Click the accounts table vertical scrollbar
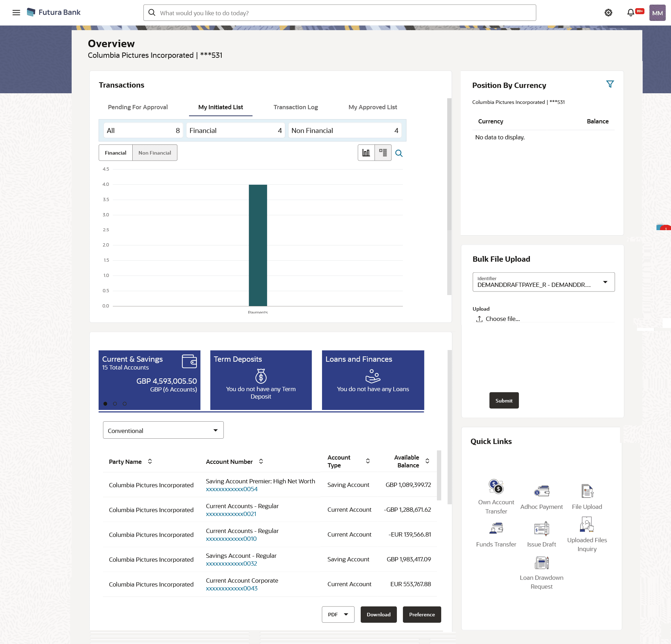Viewport: 671px width, 644px height. [439, 475]
